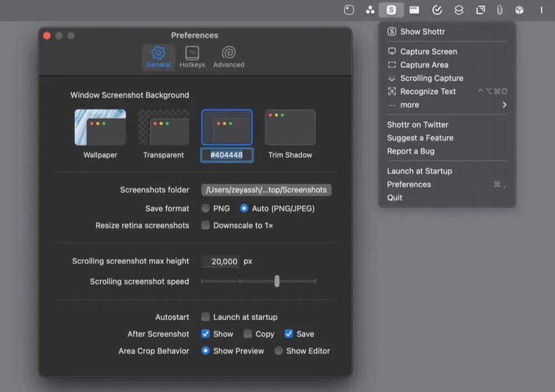Screen dimensions: 555x392
Task: Switch to the General preferences tab
Action: (x=159, y=57)
